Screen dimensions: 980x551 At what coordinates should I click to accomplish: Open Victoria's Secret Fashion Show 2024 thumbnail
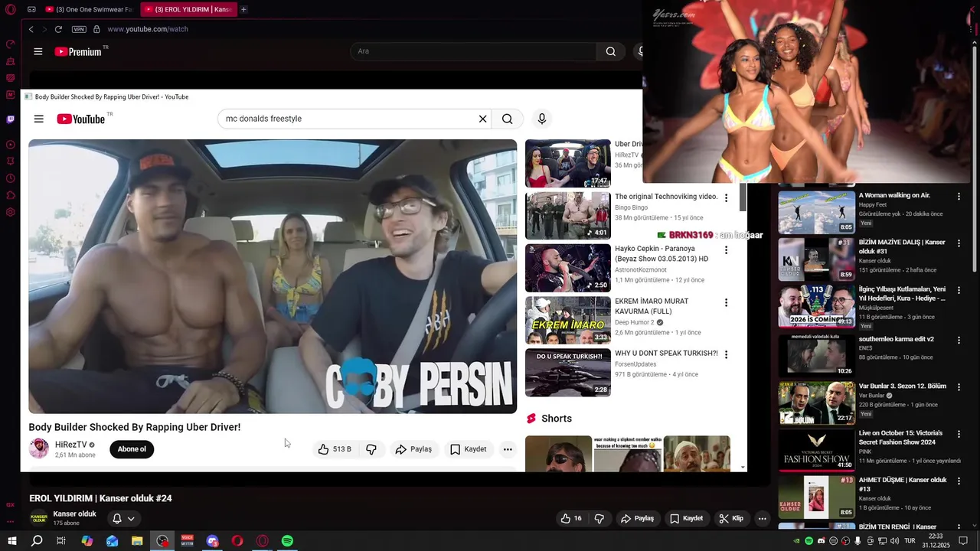point(816,450)
